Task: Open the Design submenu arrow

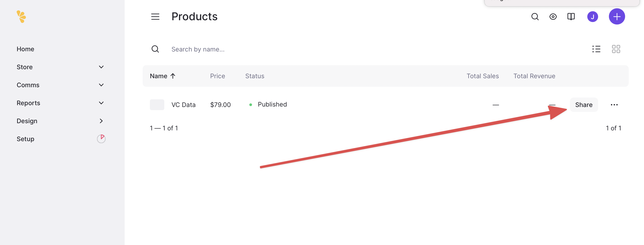Action: click(101, 121)
